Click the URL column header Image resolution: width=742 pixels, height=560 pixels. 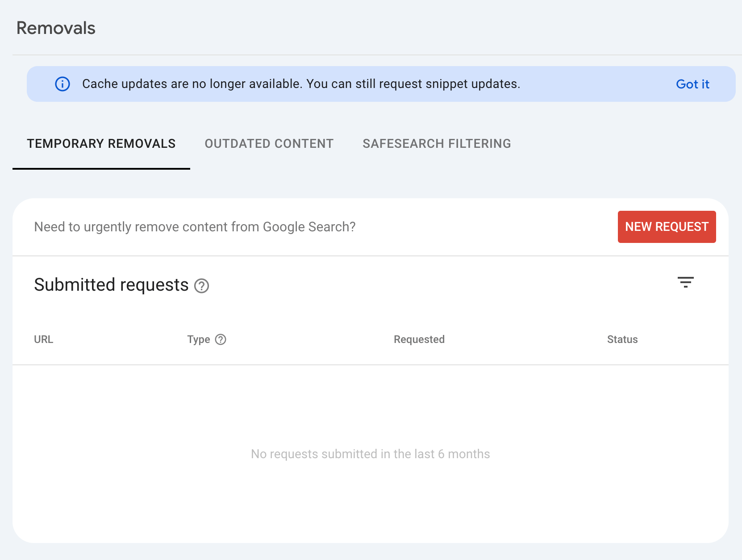click(43, 339)
